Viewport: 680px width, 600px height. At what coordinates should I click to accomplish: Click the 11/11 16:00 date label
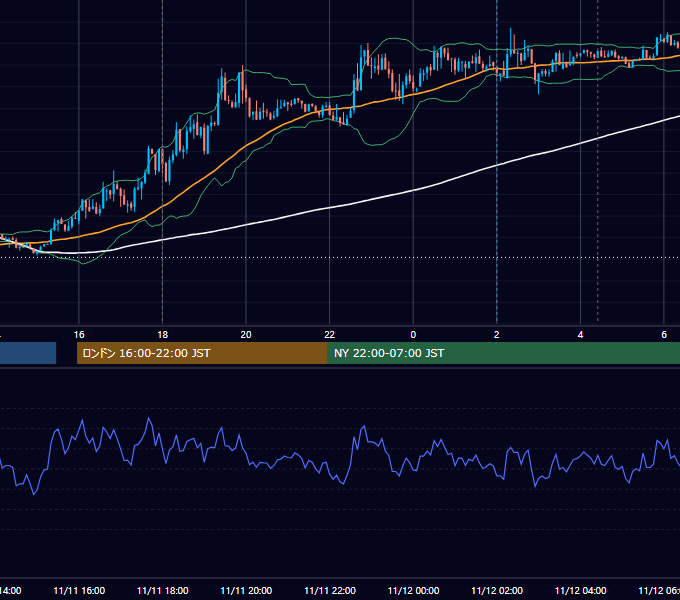[79, 590]
